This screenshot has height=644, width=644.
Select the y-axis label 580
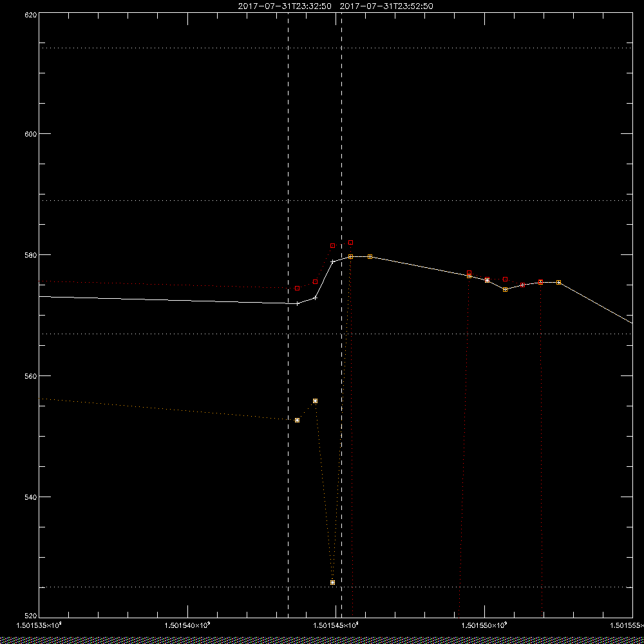[31, 254]
